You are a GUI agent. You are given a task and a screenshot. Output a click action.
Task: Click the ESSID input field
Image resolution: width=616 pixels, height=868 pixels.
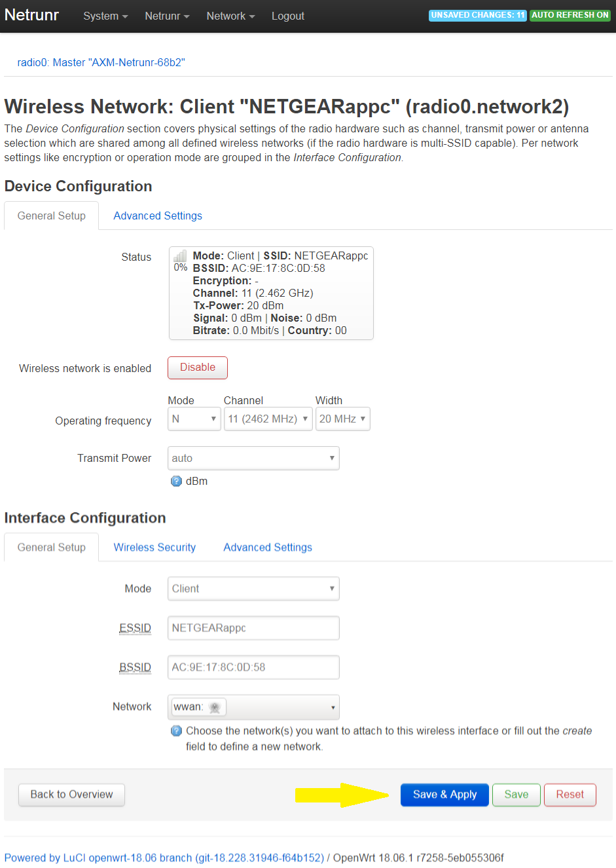coord(253,628)
